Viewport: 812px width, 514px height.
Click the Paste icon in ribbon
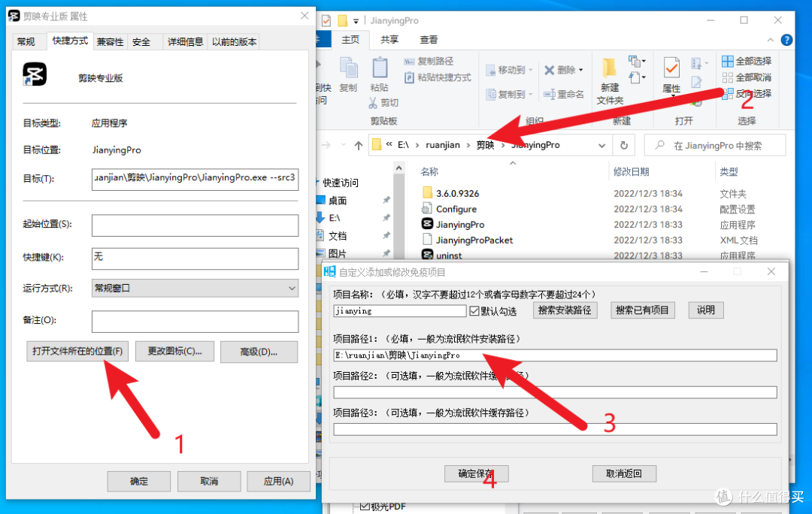click(x=380, y=69)
